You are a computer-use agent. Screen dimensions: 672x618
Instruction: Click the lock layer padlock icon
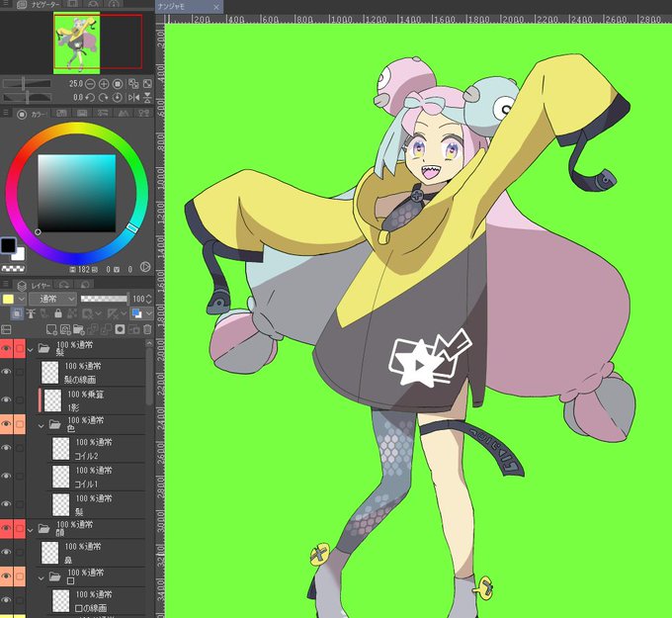pos(58,313)
